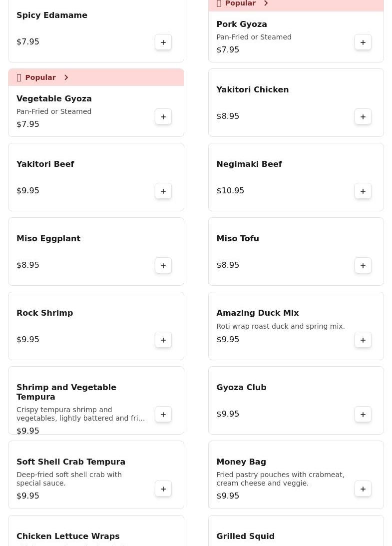Viewport: 392px width, 546px height.
Task: Expand the Popular chevron above Pork Gyoza
Action: coord(266,3)
